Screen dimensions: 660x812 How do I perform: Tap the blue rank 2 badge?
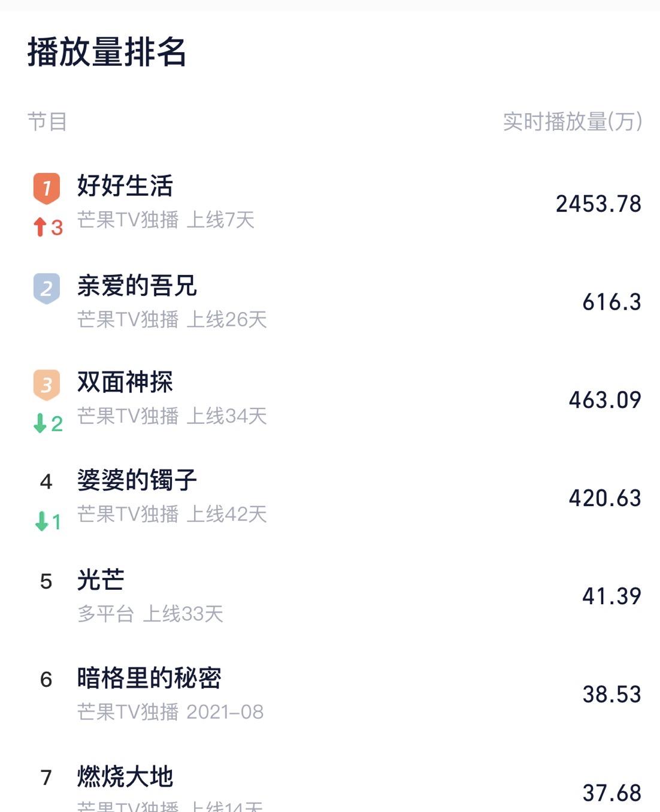coord(46,288)
